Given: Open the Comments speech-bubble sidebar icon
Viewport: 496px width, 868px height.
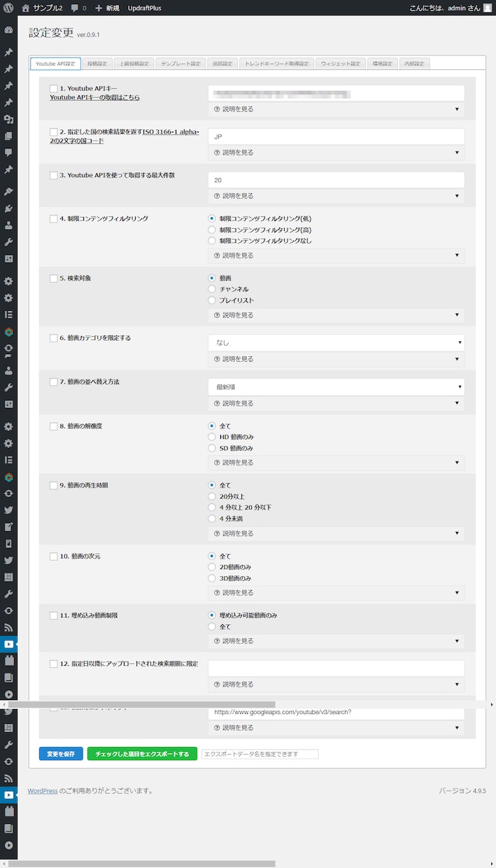Looking at the screenshot, I should 8,153.
